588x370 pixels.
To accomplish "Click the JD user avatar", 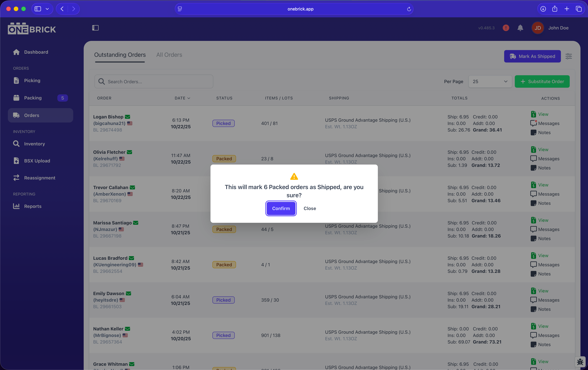I will point(538,28).
